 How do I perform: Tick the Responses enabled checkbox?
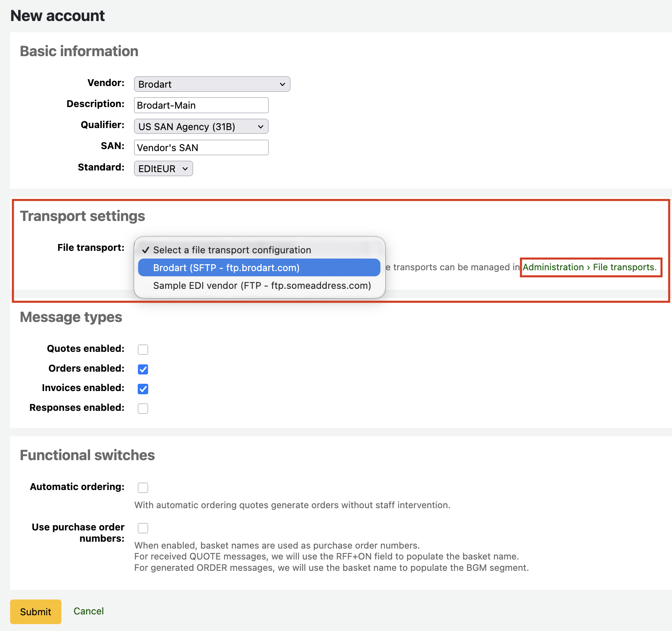143,408
